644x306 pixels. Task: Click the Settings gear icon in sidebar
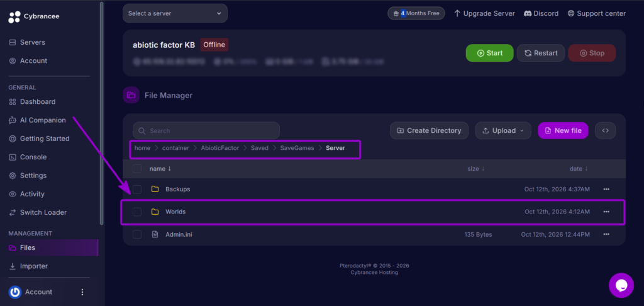pyautogui.click(x=13, y=176)
